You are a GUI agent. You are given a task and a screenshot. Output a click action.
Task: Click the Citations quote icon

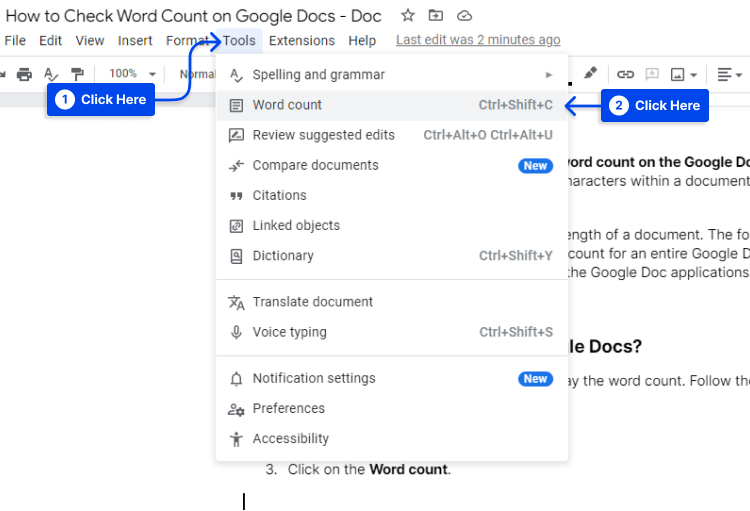point(236,196)
